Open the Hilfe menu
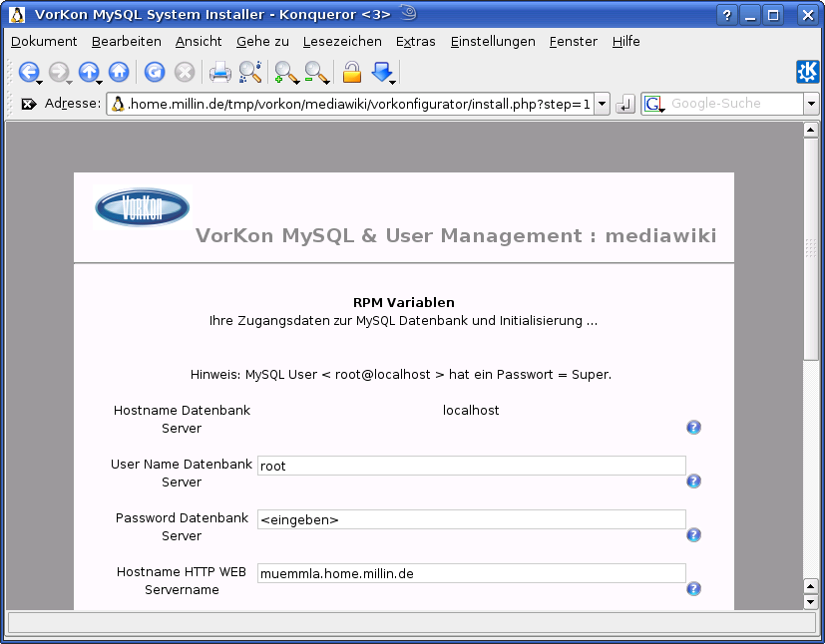825x644 pixels. (x=626, y=42)
